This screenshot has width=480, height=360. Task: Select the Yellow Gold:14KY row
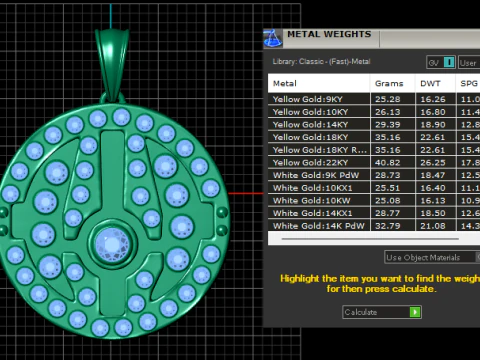point(374,124)
